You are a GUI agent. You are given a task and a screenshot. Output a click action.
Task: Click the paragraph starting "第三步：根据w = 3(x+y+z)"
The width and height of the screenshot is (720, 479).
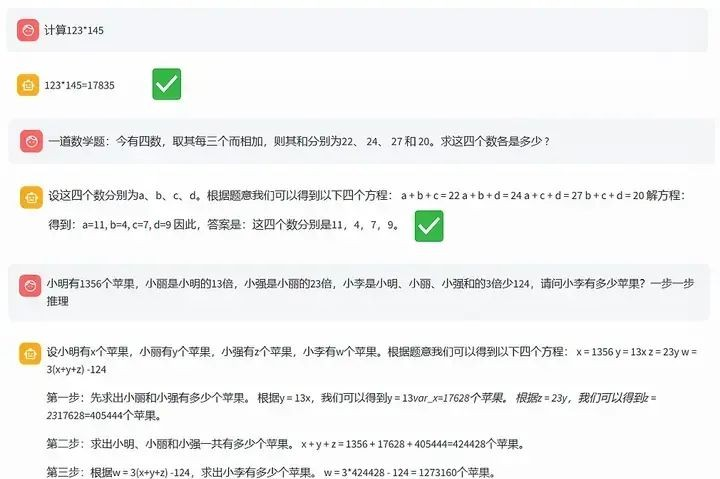pos(272,472)
